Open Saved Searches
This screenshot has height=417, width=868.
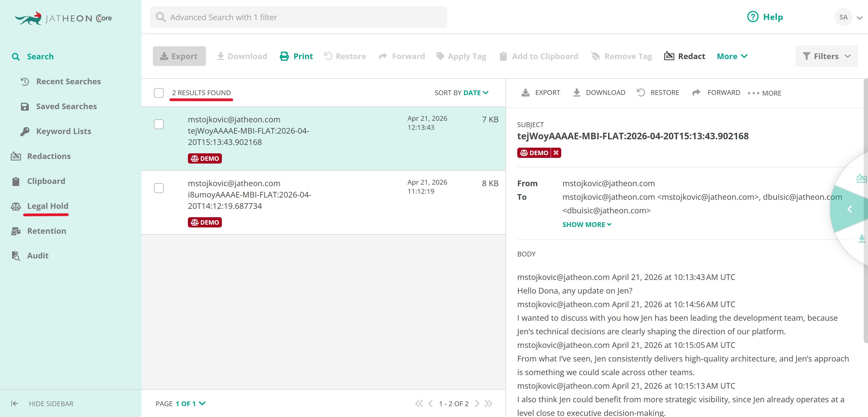tap(66, 106)
